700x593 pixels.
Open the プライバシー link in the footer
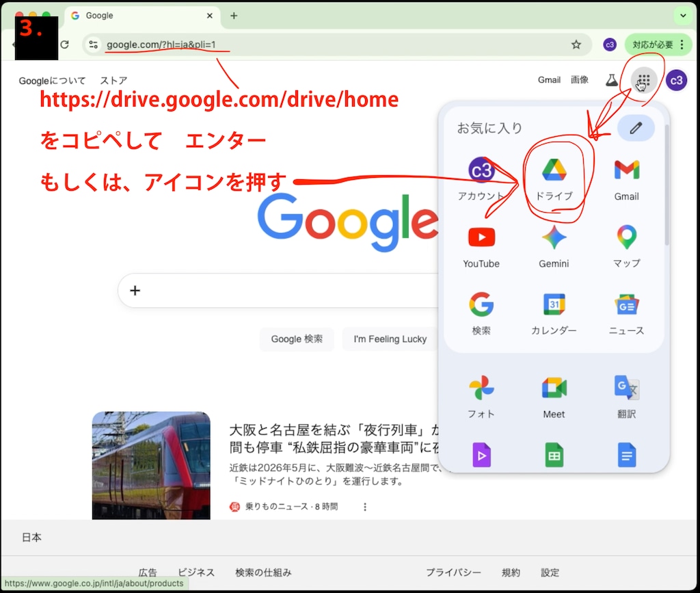tap(454, 572)
